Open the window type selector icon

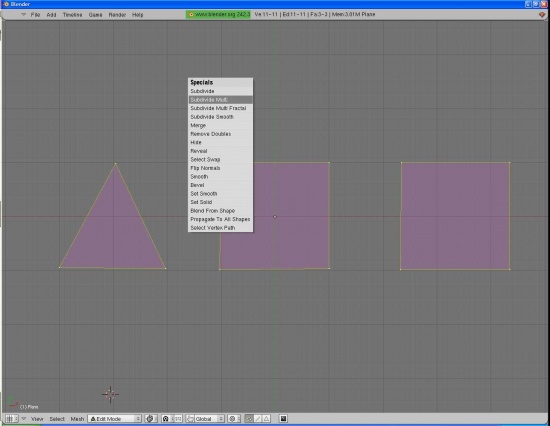[12, 419]
